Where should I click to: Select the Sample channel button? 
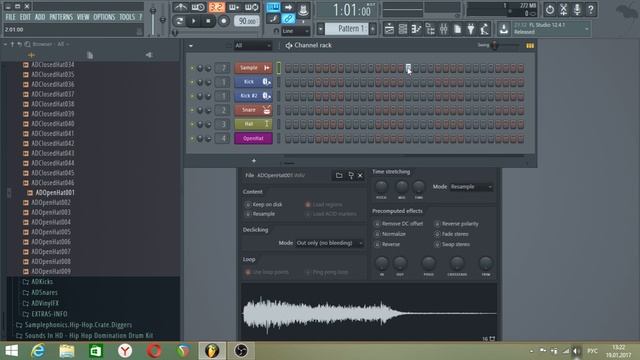click(x=253, y=68)
